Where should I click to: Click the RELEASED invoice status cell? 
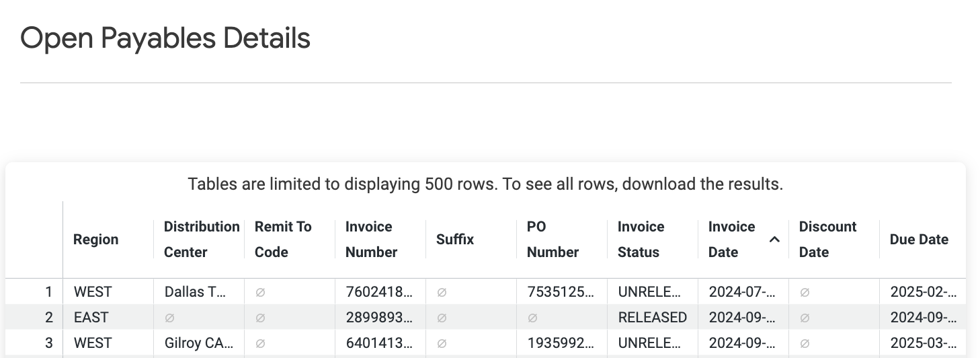pos(652,318)
